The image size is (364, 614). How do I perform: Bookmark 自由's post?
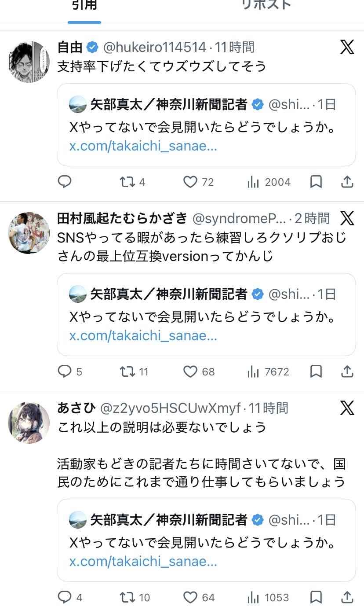pyautogui.click(x=316, y=182)
